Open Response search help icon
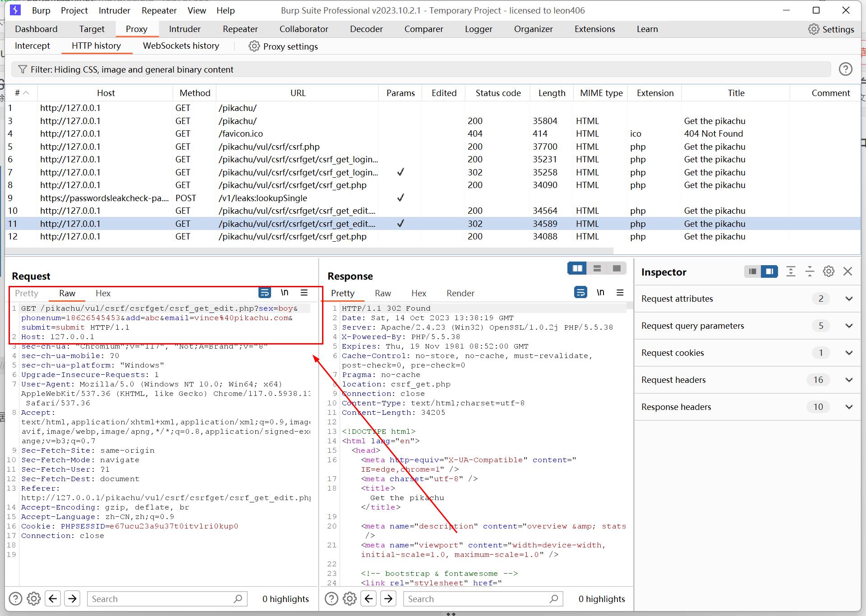Screen dimensions: 866x616 point(332,599)
